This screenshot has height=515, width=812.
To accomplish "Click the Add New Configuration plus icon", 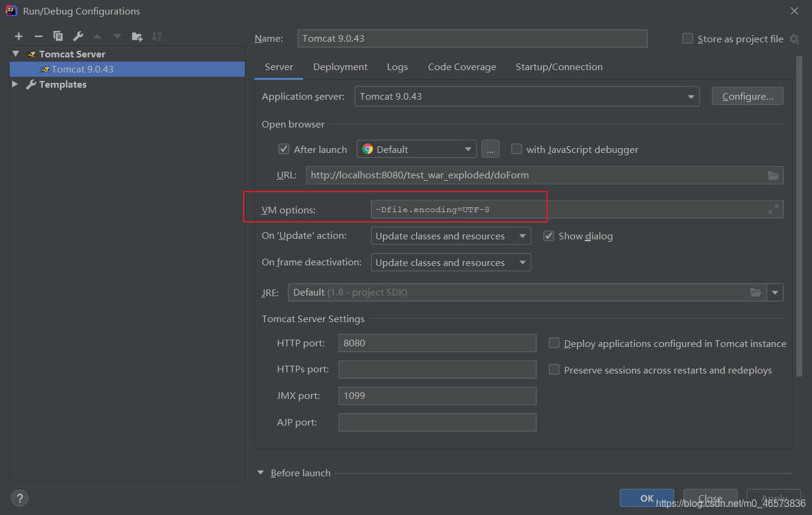I will coord(19,36).
